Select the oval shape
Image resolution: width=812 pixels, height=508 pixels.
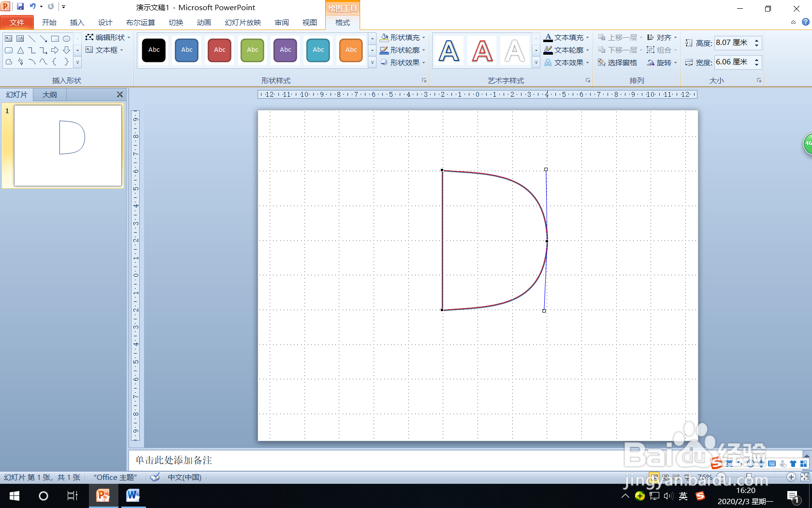point(67,39)
